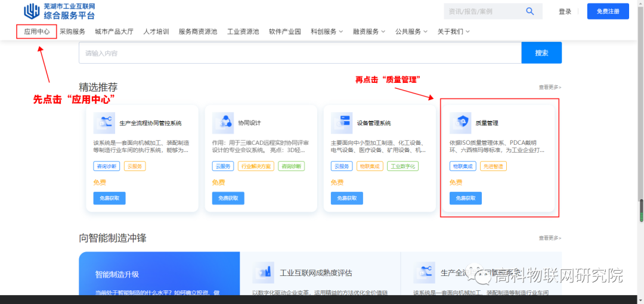Expand the 科创服务 dropdown menu
The width and height of the screenshot is (644, 304).
pyautogui.click(x=327, y=31)
